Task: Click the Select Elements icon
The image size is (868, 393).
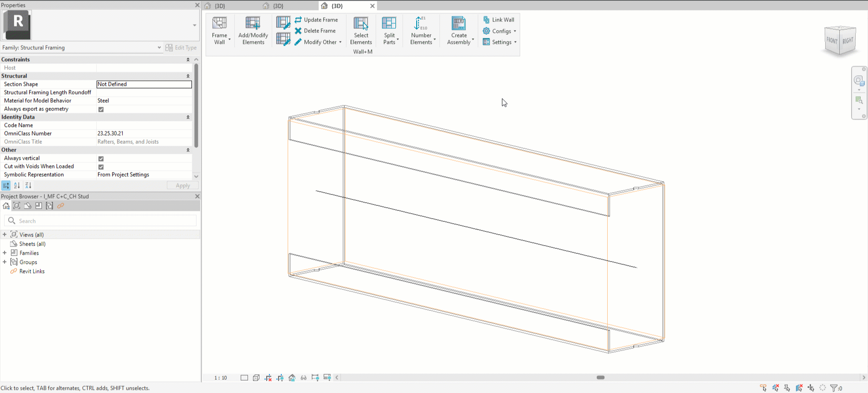Action: (x=361, y=23)
